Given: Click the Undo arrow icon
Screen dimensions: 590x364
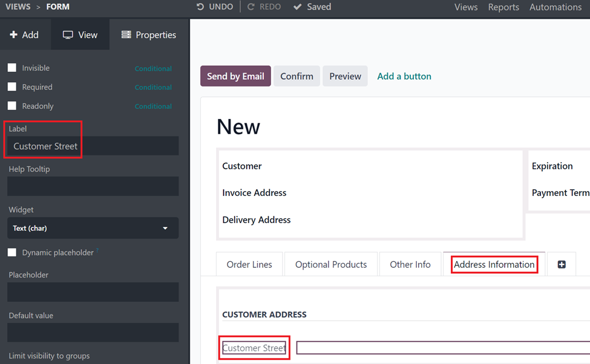Looking at the screenshot, I should pos(200,7).
